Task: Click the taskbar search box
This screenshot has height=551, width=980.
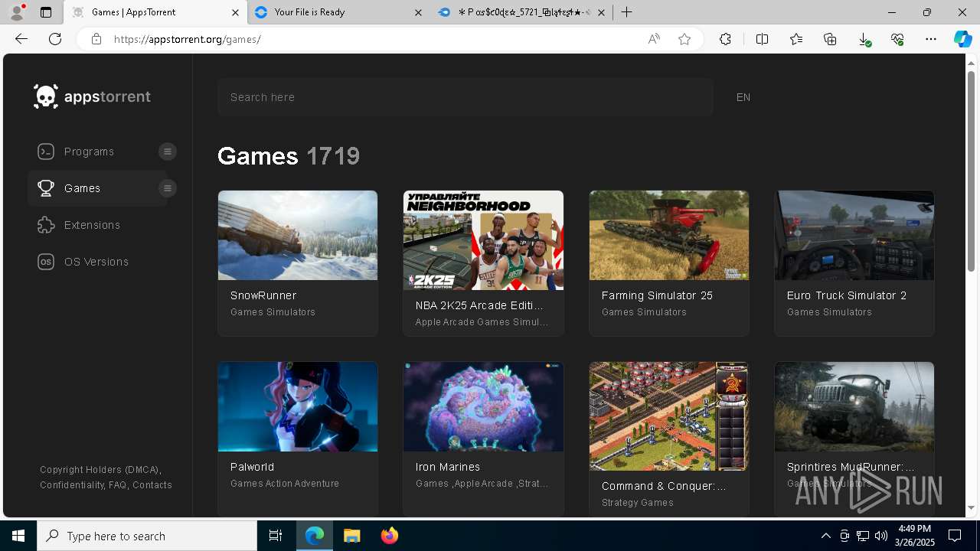Action: point(147,536)
